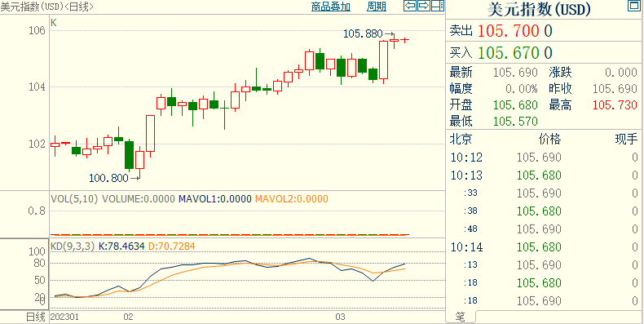
Task: Click the 03 month marker on time axis
Action: [340, 317]
